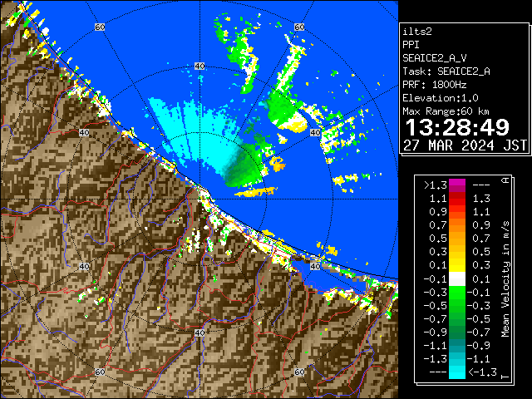This screenshot has height=399, width=532.
Task: Click the '27 MAR 2024 JST' date
Action: tap(465, 145)
